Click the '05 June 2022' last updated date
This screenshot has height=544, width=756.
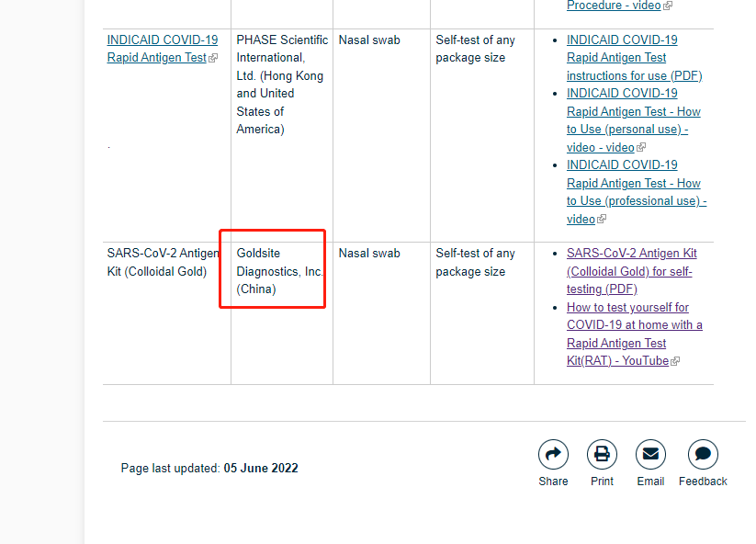click(261, 468)
